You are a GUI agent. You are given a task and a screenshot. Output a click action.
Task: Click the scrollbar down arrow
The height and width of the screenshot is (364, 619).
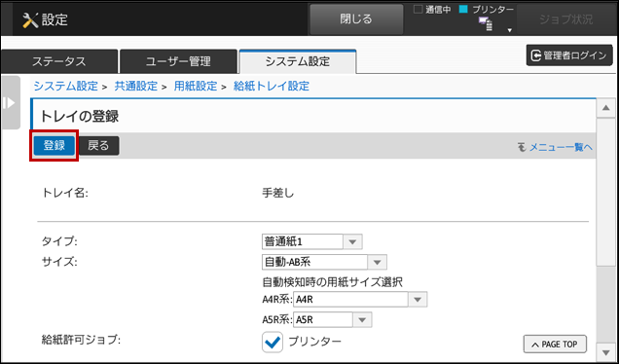pyautogui.click(x=606, y=351)
